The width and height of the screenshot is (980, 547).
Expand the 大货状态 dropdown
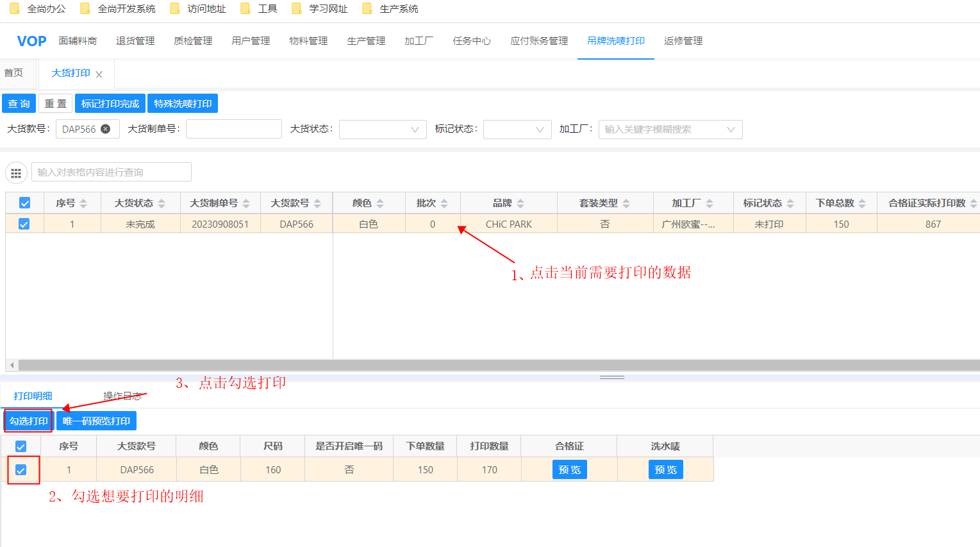383,130
